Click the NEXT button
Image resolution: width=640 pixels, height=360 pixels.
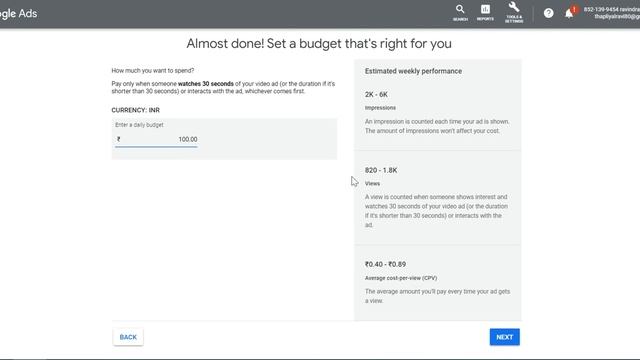pyautogui.click(x=504, y=337)
